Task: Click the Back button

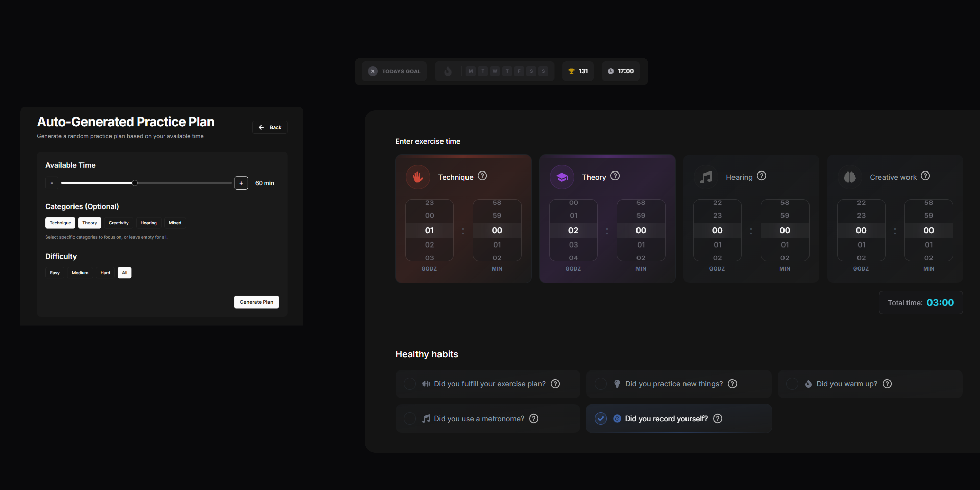Action: (269, 127)
